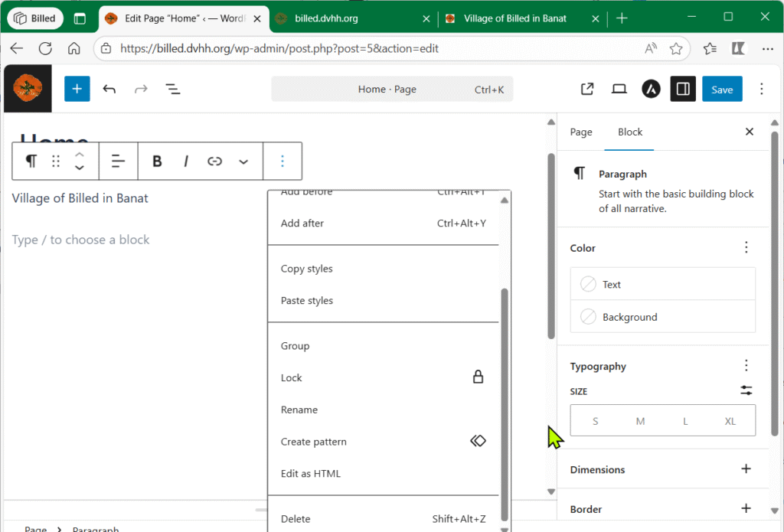This screenshot has height=532, width=784.
Task: Choose the XL font size
Action: click(730, 421)
